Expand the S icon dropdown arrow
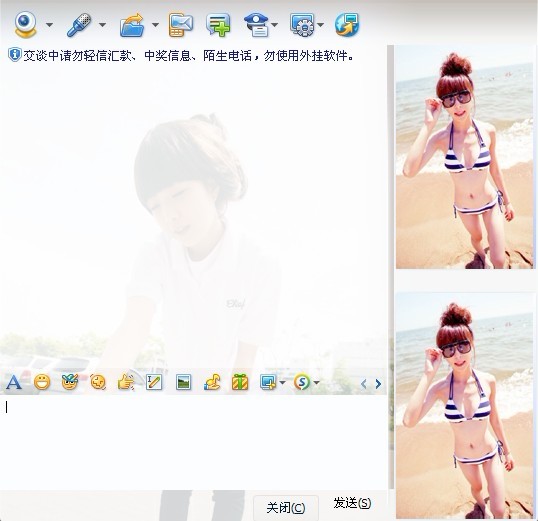The image size is (538, 521). pyautogui.click(x=316, y=382)
